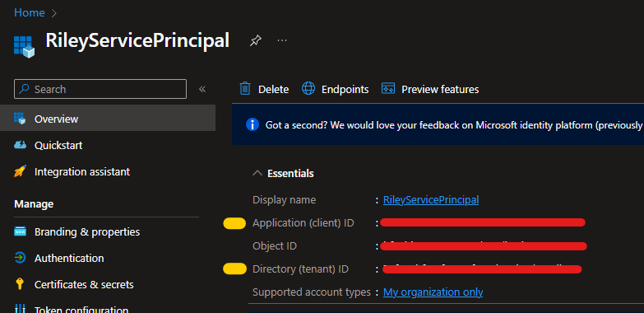
Task: Open the Overview menu item
Action: tap(108, 118)
